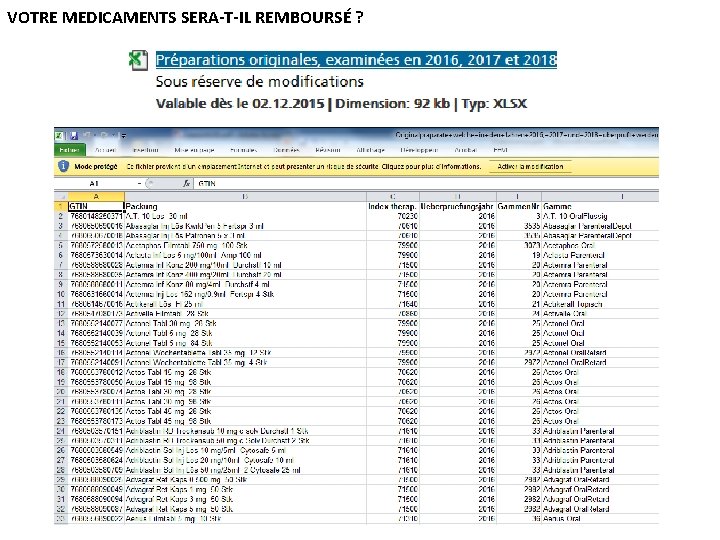Switch to the Développeur ribbon tab

(x=419, y=150)
